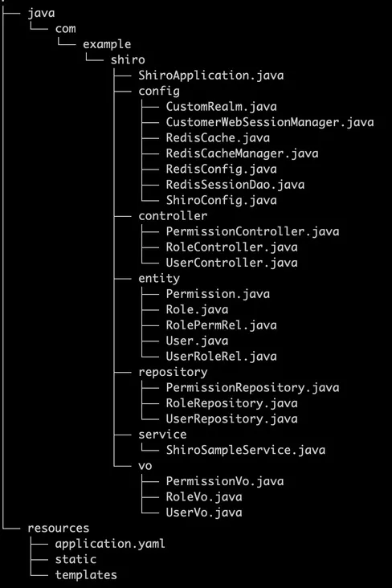Click the entity folder label
The height and width of the screenshot is (588, 392).
point(159,279)
